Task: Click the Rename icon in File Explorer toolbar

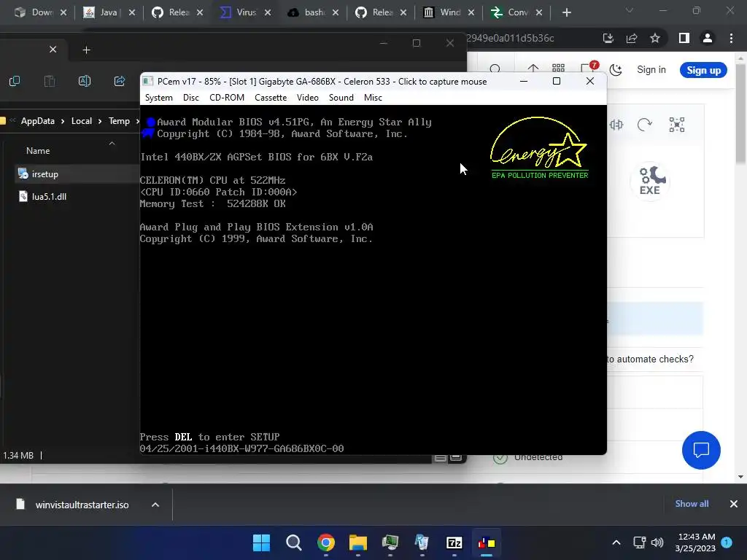Action: (x=85, y=82)
